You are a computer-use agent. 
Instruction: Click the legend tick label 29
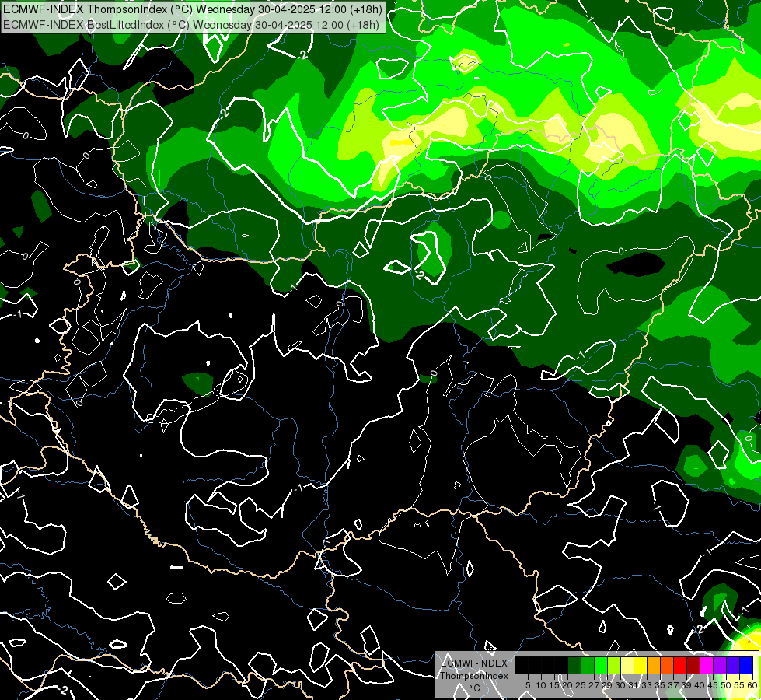[608, 685]
